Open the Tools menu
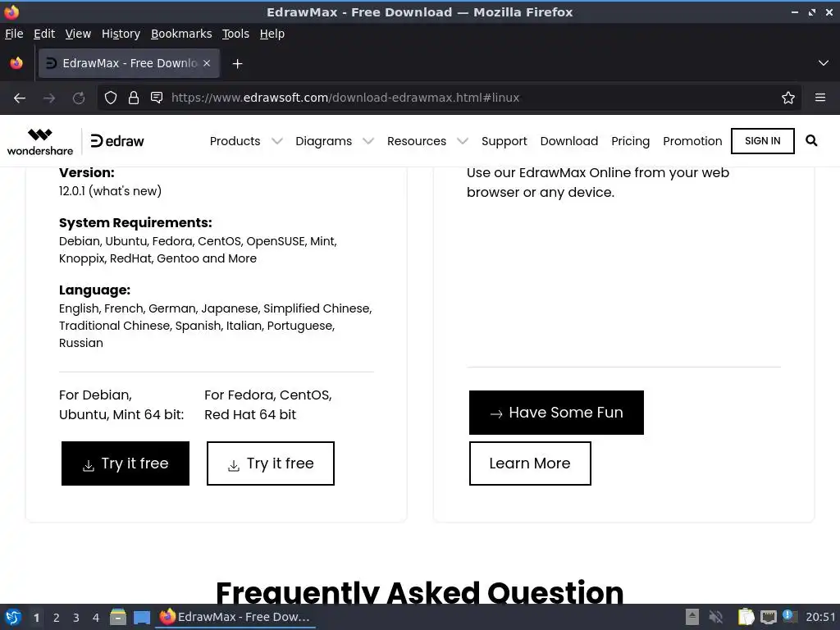Image resolution: width=840 pixels, height=630 pixels. tap(235, 34)
